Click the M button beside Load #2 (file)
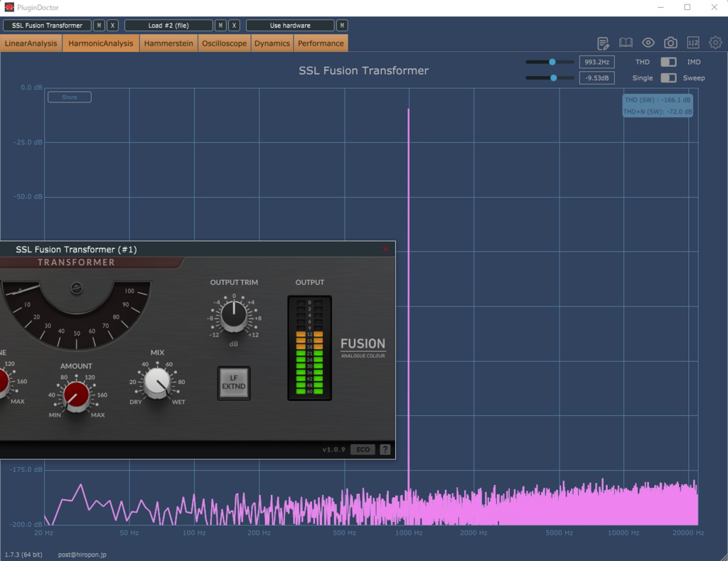728x561 pixels. click(220, 26)
